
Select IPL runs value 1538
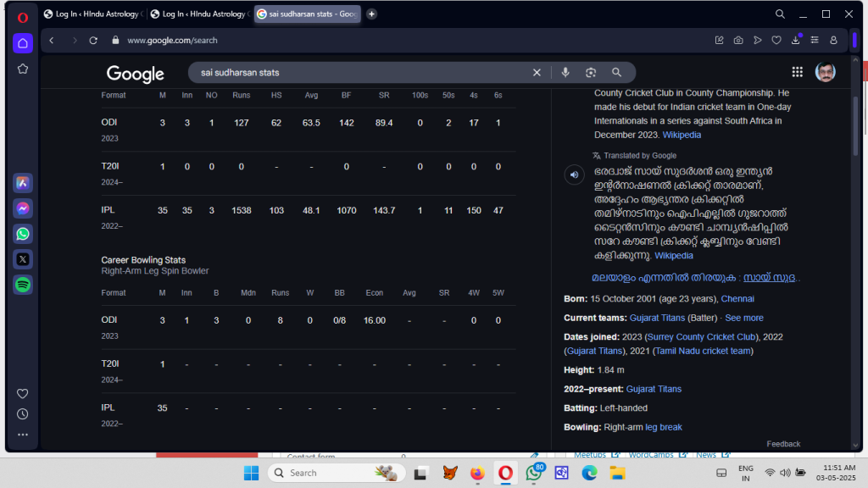242,210
